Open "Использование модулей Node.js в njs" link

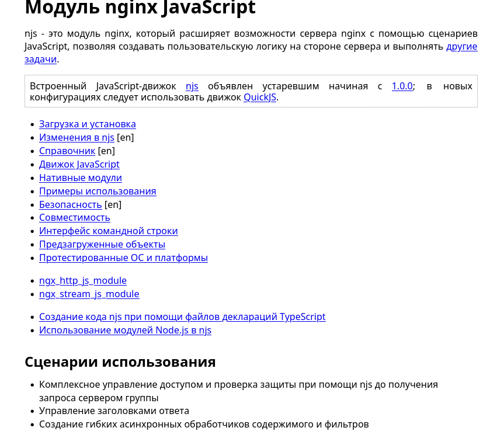(x=126, y=331)
